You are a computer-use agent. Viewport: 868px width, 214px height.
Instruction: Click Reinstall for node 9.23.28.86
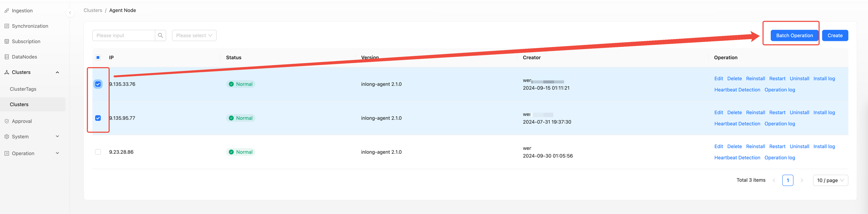coord(755,146)
